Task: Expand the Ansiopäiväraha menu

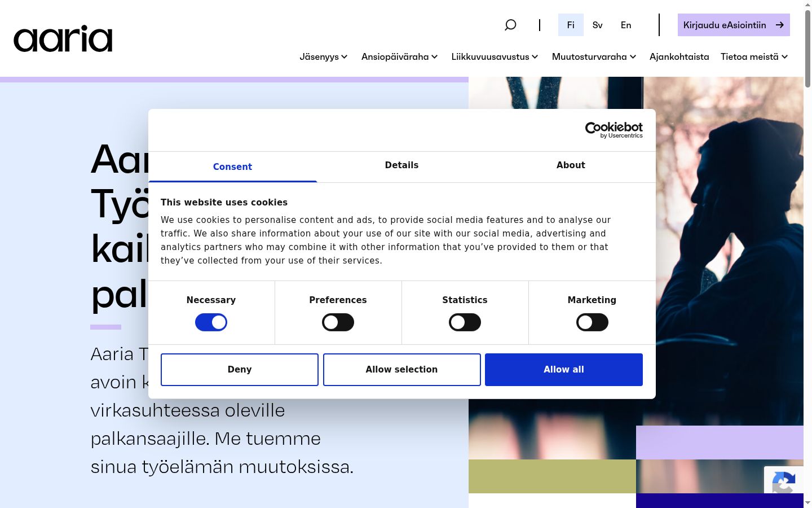Action: [x=400, y=56]
